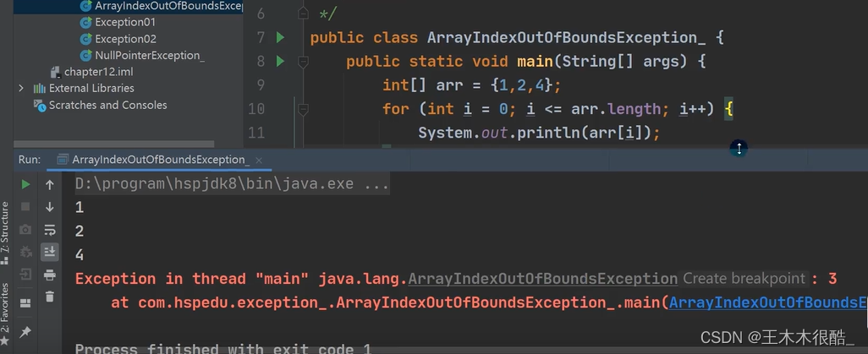Click println call on line 11
Viewport: 868px width, 354px height.
tap(549, 133)
